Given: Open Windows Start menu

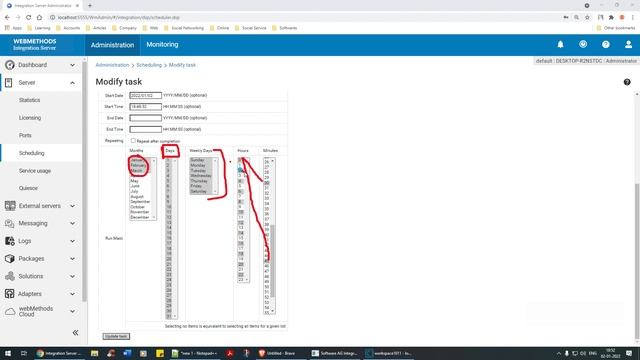Looking at the screenshot, I should 8,353.
